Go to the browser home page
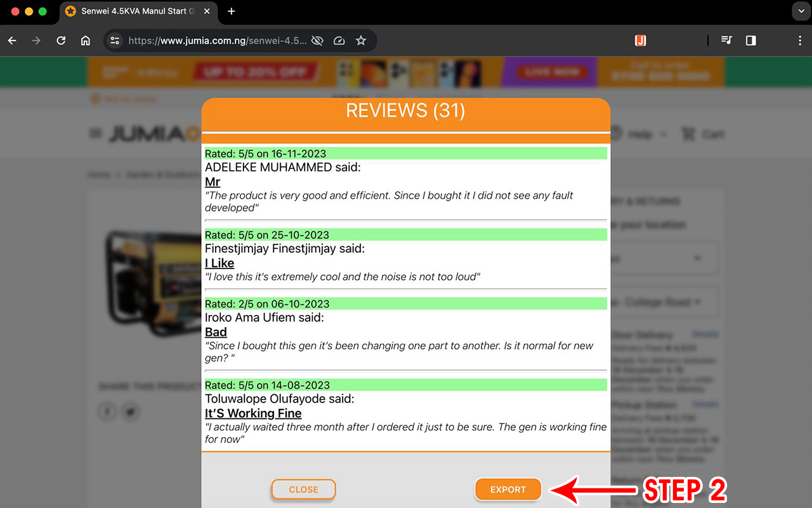812x508 pixels. 85,40
